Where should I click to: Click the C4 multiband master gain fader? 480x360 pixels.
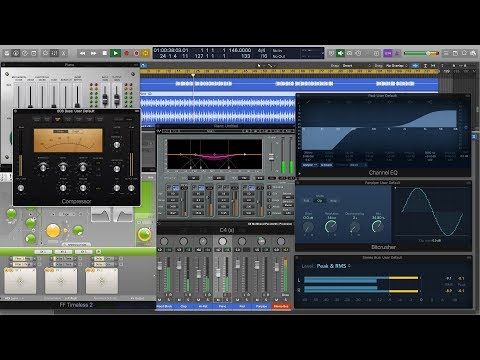click(x=271, y=157)
